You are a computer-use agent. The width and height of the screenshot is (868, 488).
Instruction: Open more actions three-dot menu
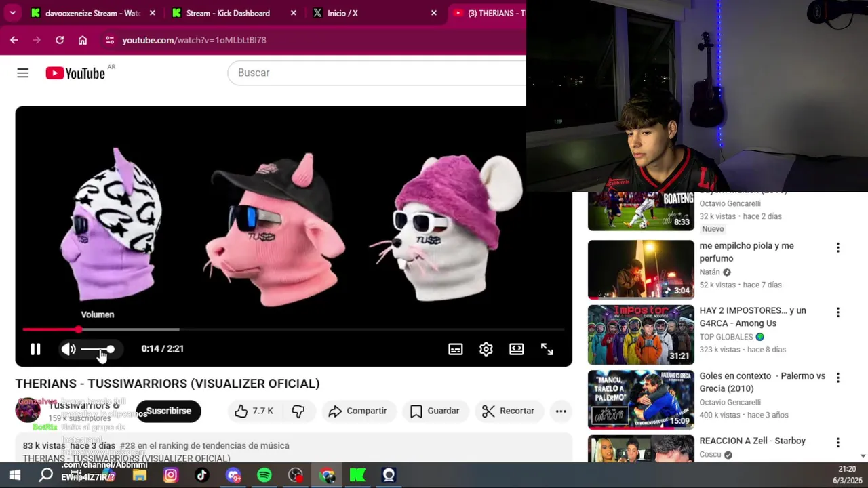561,411
